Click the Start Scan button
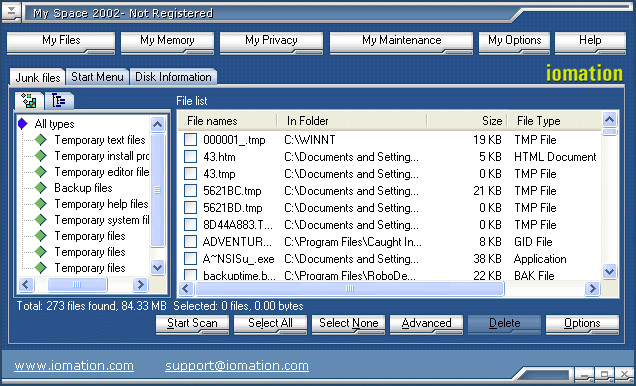The height and width of the screenshot is (386, 636). click(192, 325)
